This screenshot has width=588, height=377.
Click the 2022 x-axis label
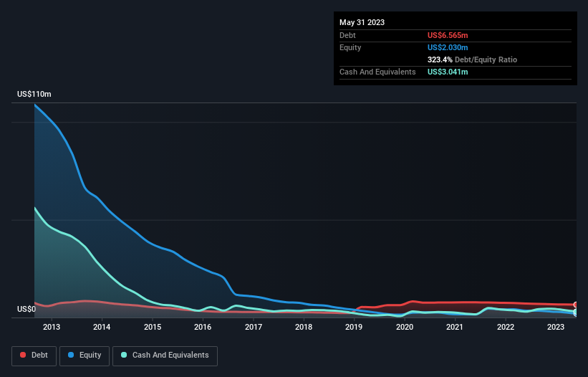tap(506, 327)
